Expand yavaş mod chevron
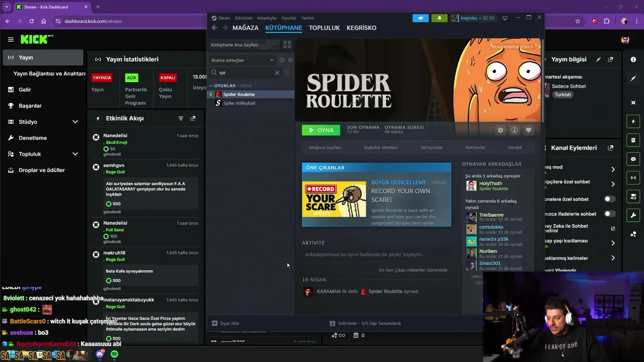 [613, 169]
